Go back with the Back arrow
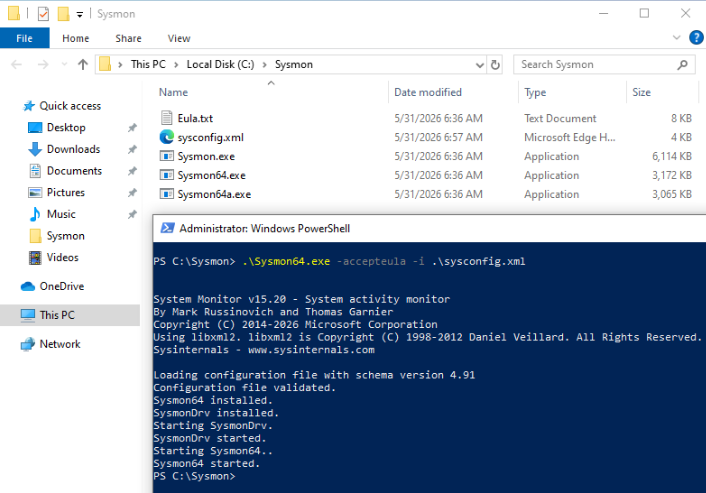706x493 pixels. click(16, 64)
